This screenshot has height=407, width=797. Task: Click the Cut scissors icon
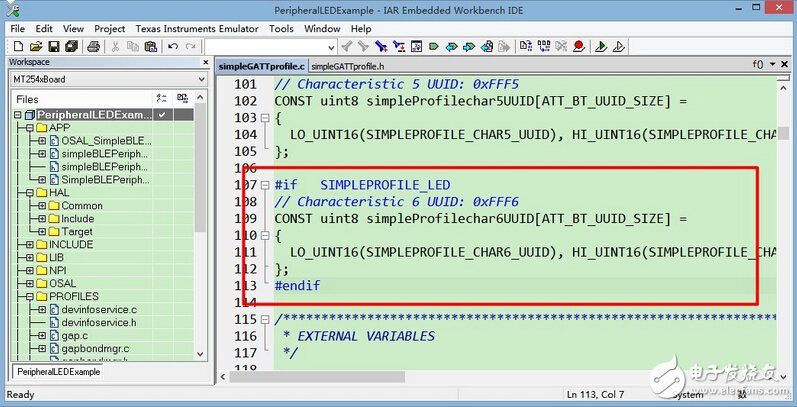(115, 47)
